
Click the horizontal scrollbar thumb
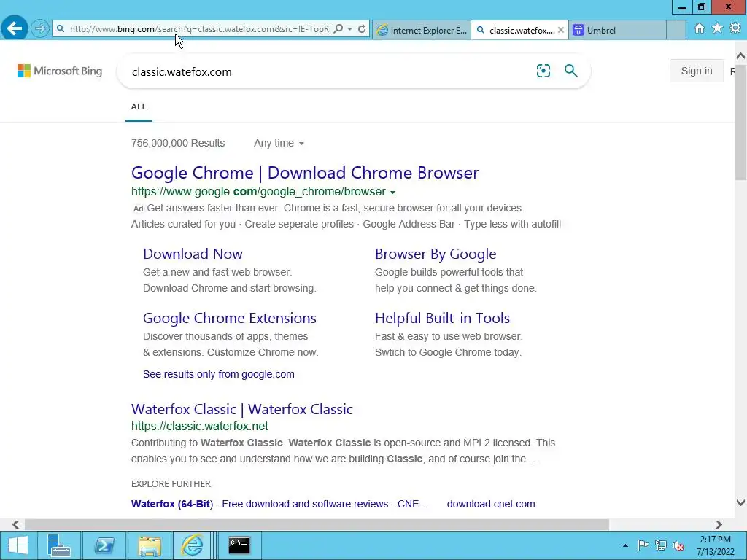[317, 524]
